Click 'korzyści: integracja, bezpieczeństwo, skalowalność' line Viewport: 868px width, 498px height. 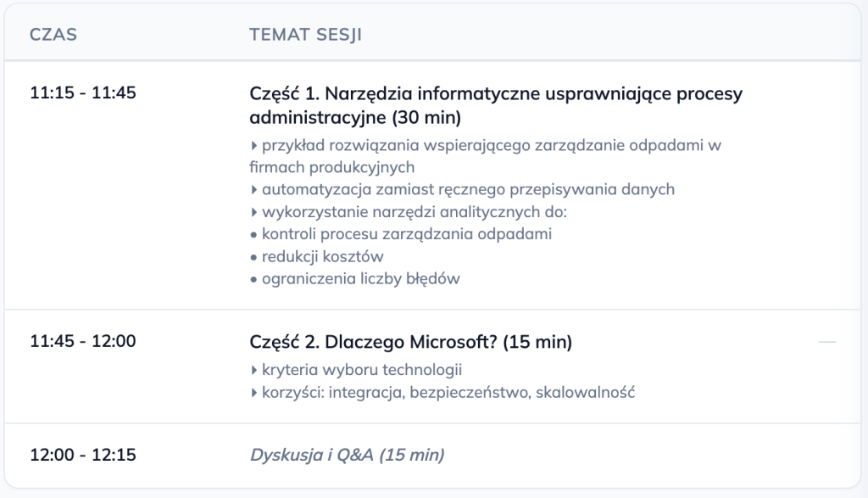pyautogui.click(x=448, y=392)
